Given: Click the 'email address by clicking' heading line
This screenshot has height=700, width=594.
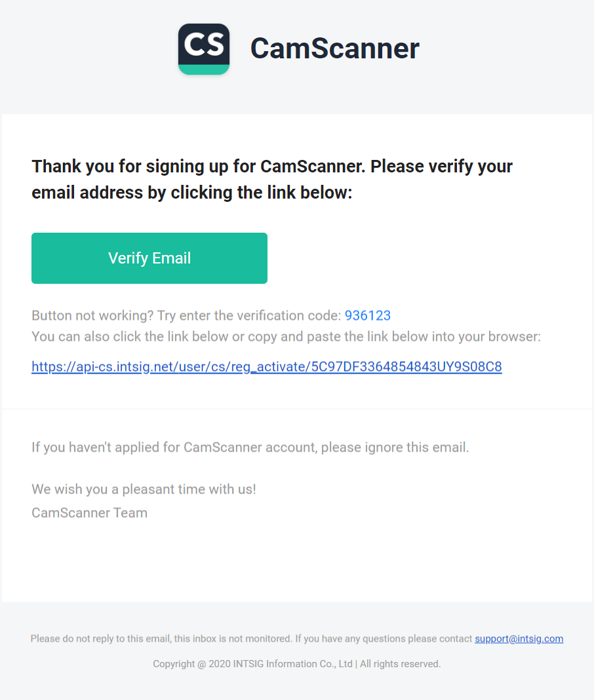Looking at the screenshot, I should point(192,193).
